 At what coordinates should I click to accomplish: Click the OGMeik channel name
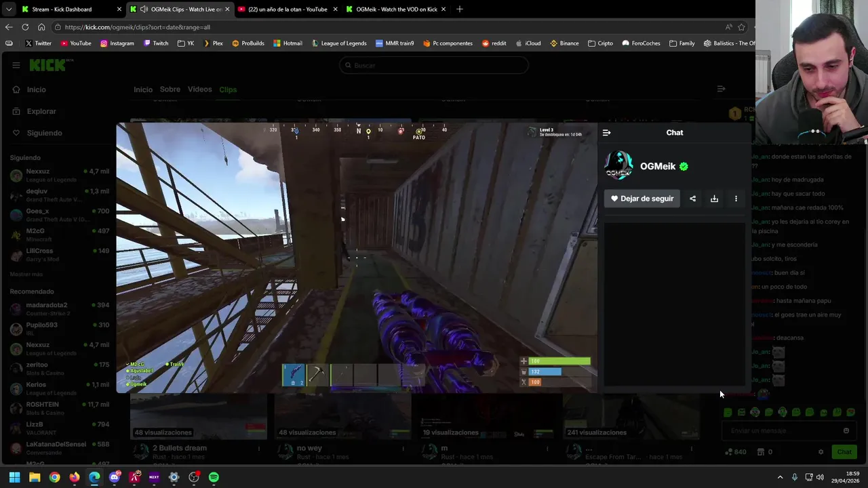tap(658, 166)
